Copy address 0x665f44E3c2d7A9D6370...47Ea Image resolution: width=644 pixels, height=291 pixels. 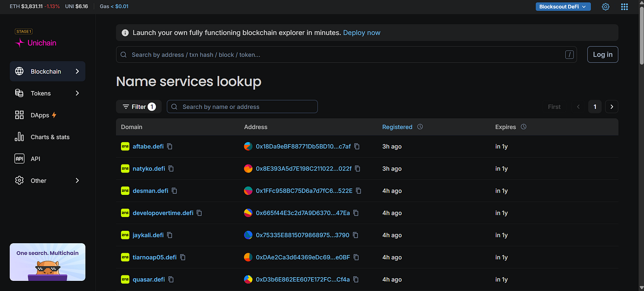356,213
